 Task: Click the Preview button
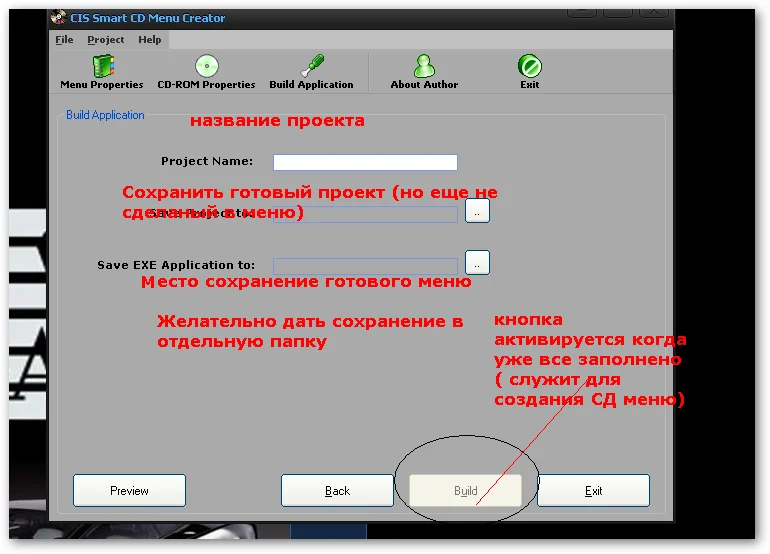[130, 491]
